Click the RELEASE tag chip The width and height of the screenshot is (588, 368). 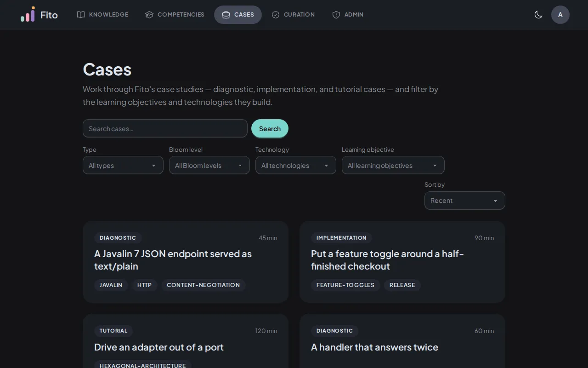click(x=402, y=285)
